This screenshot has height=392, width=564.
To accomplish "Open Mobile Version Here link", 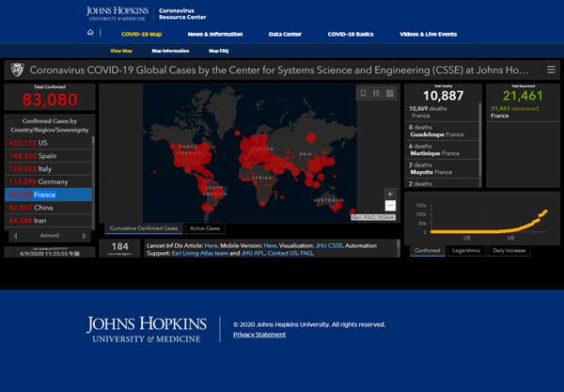I will [270, 245].
